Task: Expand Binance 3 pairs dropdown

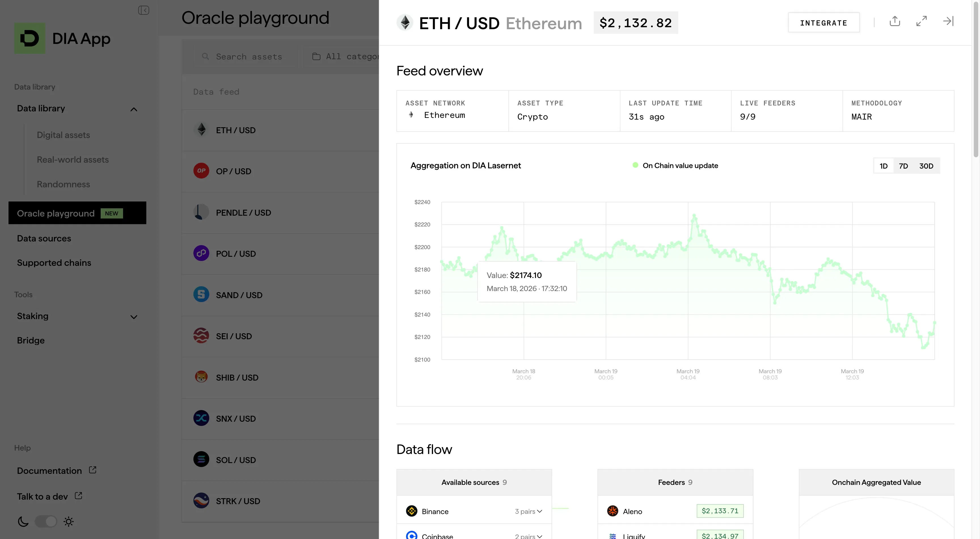Action: pyautogui.click(x=529, y=511)
